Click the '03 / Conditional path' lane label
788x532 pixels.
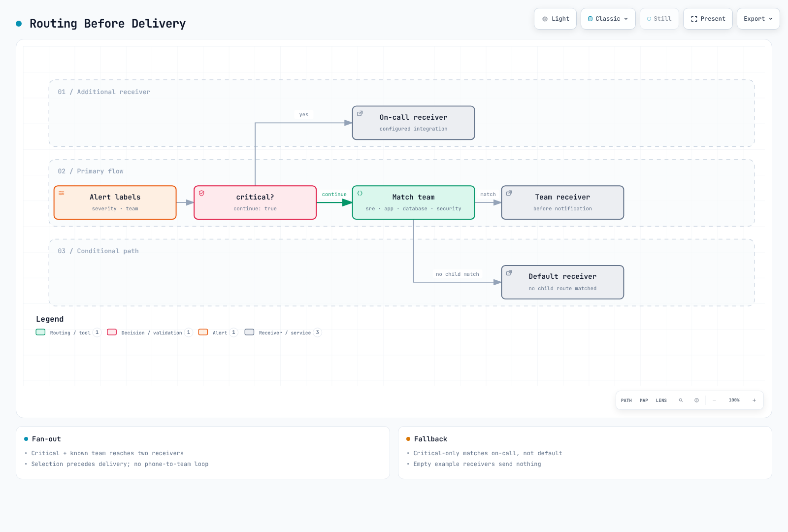(98, 251)
